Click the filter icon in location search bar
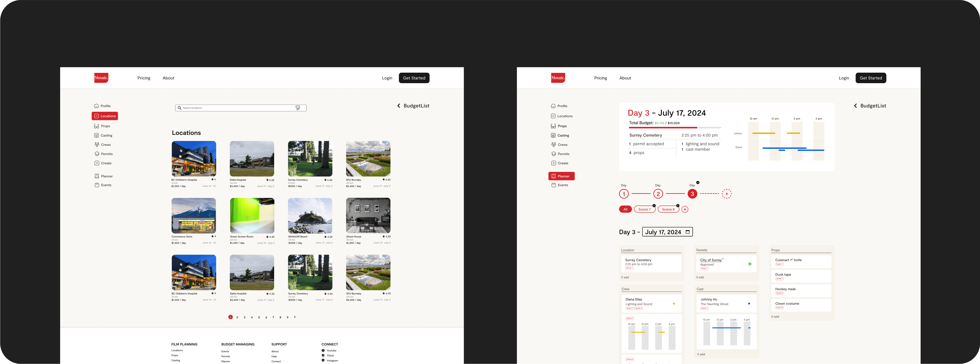The width and height of the screenshot is (980, 364). tap(297, 108)
